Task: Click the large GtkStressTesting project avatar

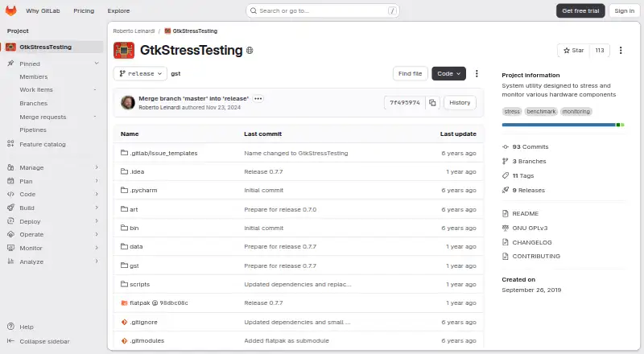Action: (x=124, y=51)
